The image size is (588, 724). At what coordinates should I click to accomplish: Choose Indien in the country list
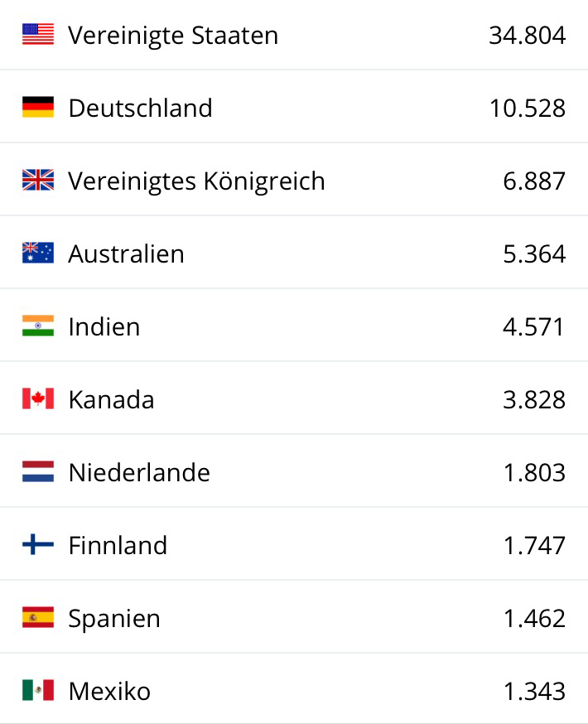coord(104,327)
